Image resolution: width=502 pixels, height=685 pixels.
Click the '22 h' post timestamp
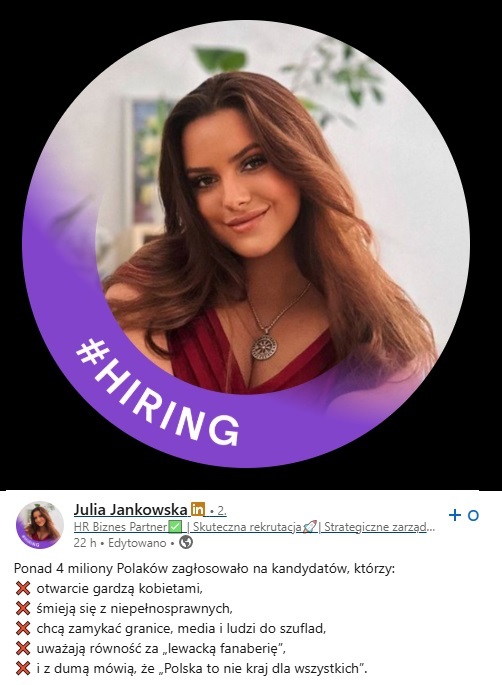tap(85, 543)
